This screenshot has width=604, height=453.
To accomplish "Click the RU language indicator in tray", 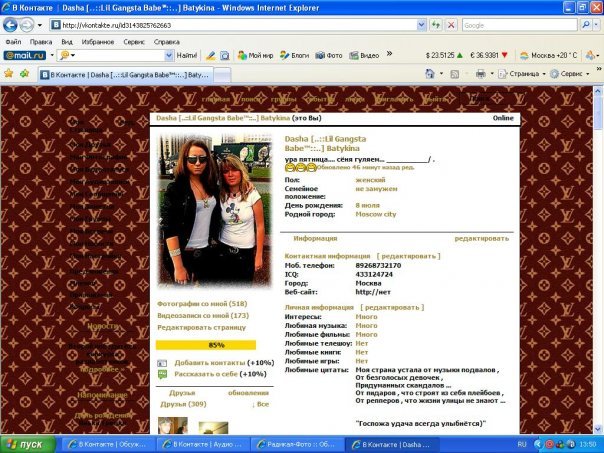I will pyautogui.click(x=522, y=445).
